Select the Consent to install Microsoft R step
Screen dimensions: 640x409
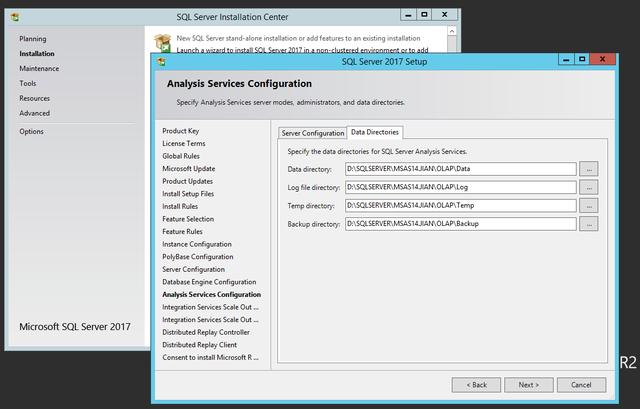210,358
